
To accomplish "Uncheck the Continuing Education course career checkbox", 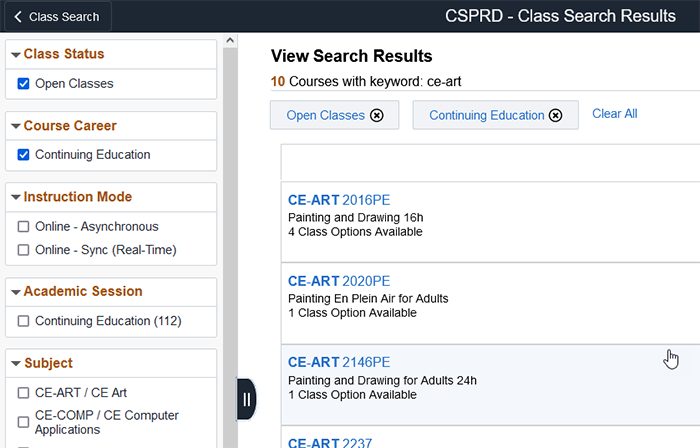I will click(x=23, y=154).
